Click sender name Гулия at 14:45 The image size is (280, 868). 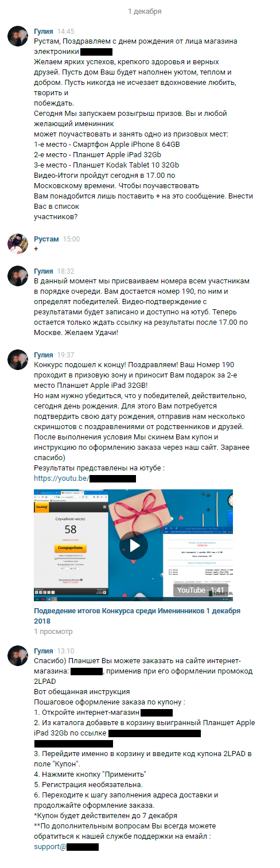44,31
